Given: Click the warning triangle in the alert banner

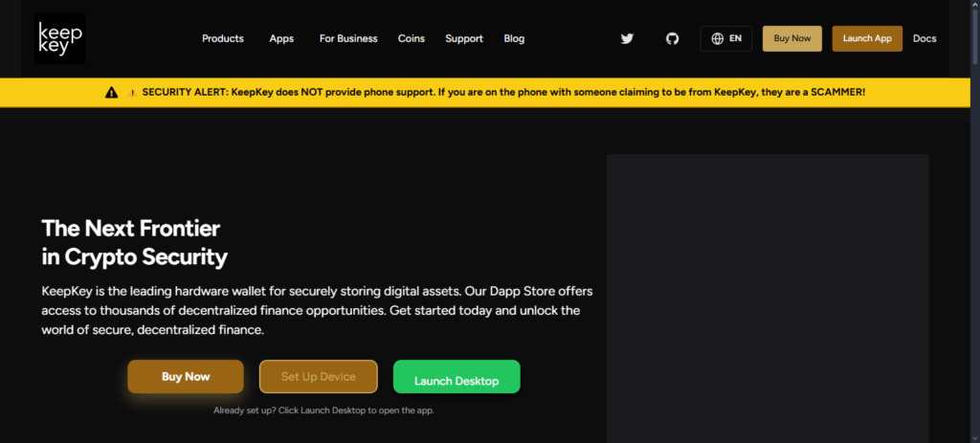Looking at the screenshot, I should click(112, 93).
